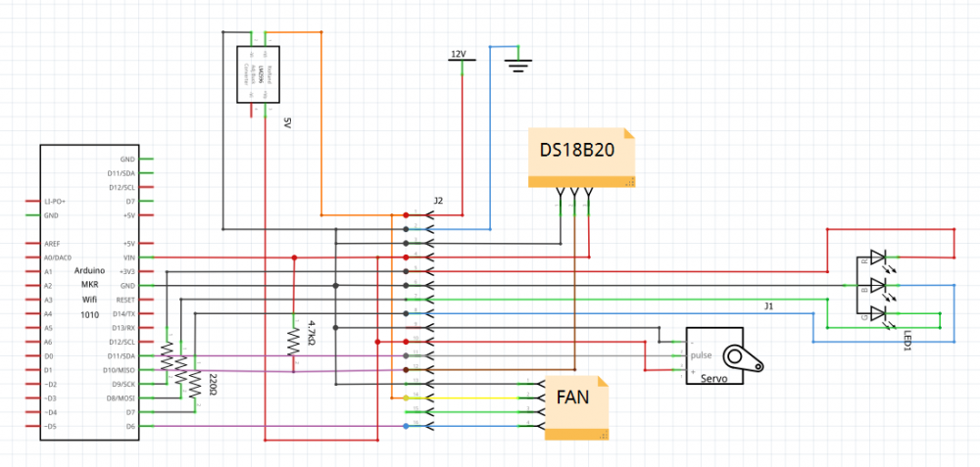Click the ground symbol at the top
Image resolution: width=980 pixels, height=467 pixels.
(517, 66)
